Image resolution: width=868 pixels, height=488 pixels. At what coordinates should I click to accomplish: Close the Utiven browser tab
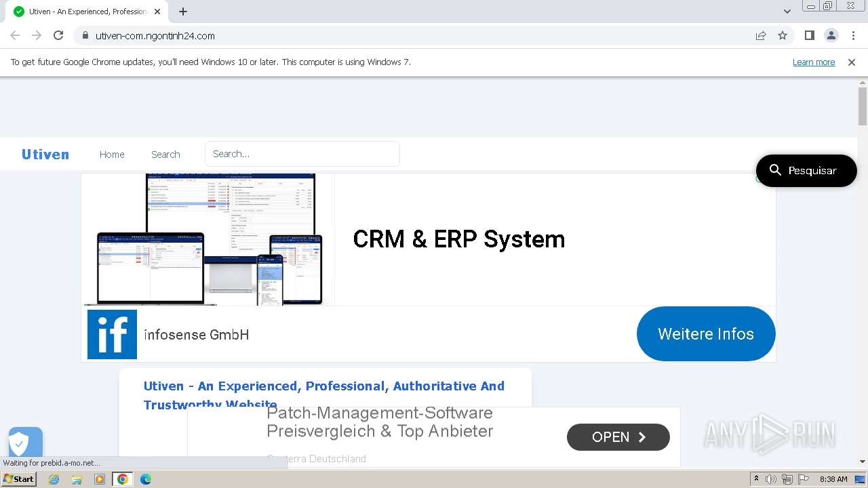[157, 12]
